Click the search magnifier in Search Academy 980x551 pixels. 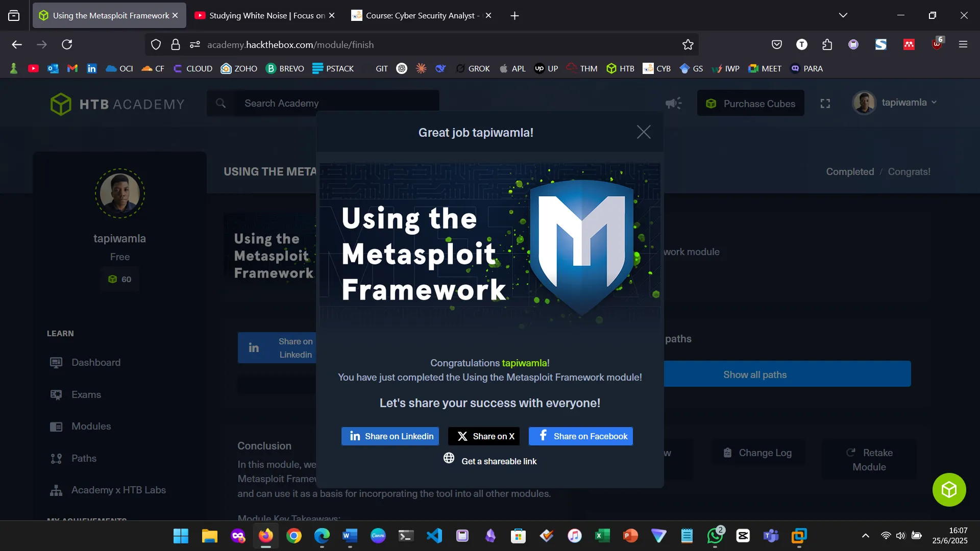[x=221, y=103]
